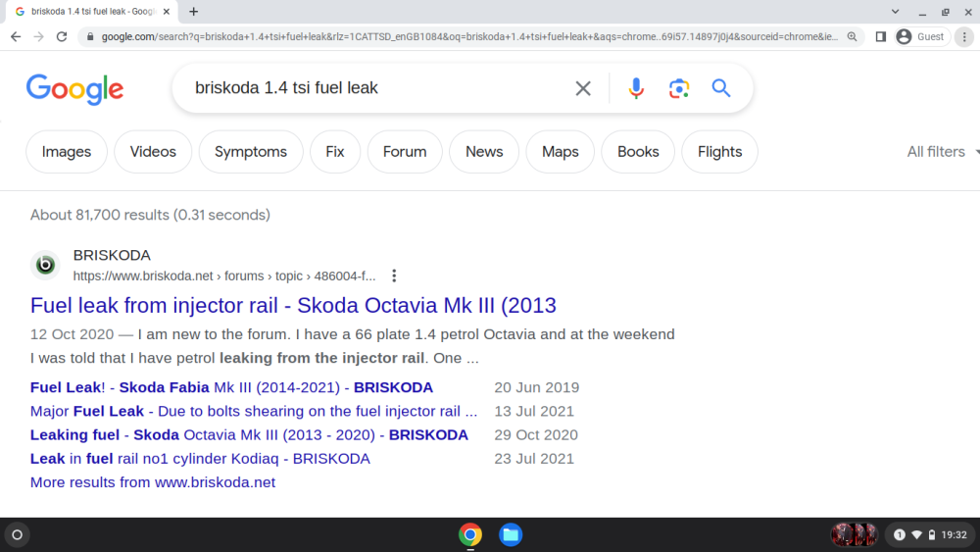The width and height of the screenshot is (980, 552).
Task: Click the 'About 81,700 results' text
Action: (150, 215)
